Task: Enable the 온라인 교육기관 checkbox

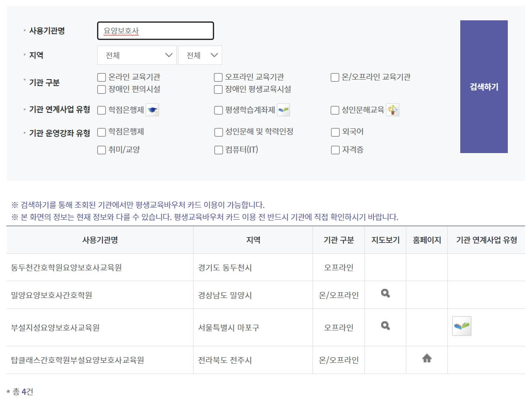Action: click(102, 77)
